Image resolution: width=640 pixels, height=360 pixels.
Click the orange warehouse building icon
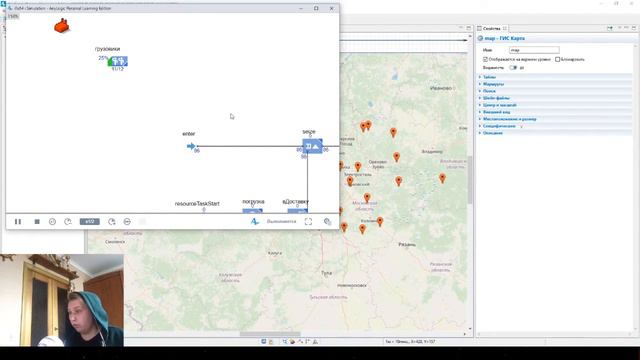click(x=62, y=26)
